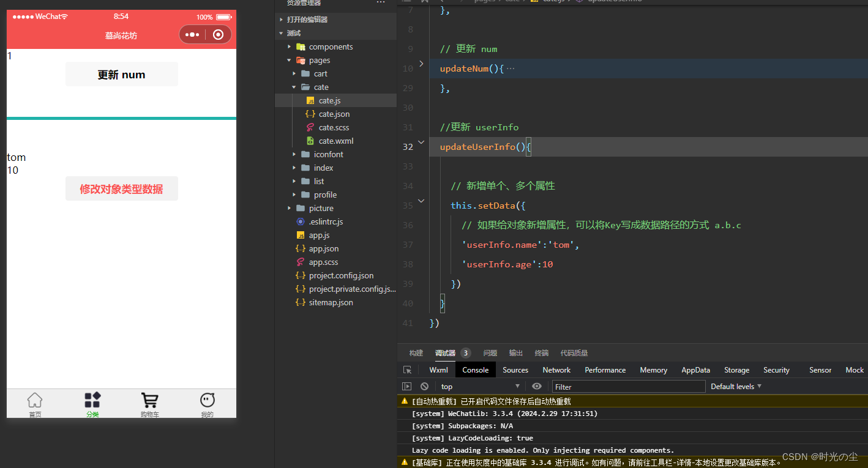Open the AppData debugger tab
This screenshot has height=468, width=868.
tap(696, 370)
